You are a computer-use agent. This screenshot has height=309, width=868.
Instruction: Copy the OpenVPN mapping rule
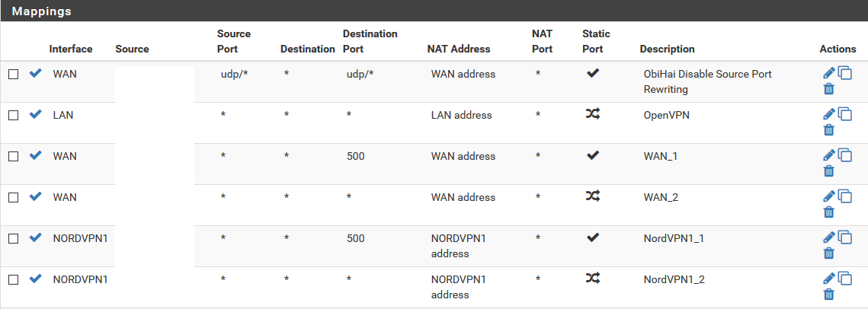(844, 114)
